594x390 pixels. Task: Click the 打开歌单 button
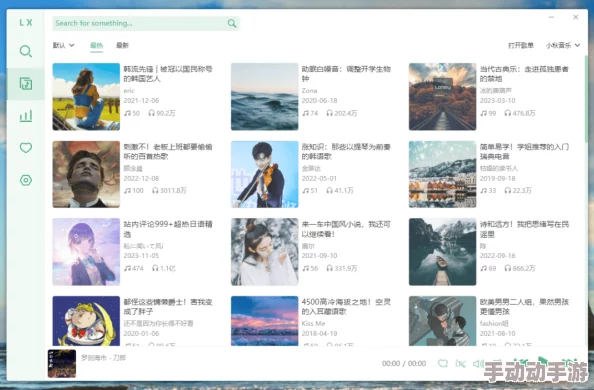click(x=521, y=45)
